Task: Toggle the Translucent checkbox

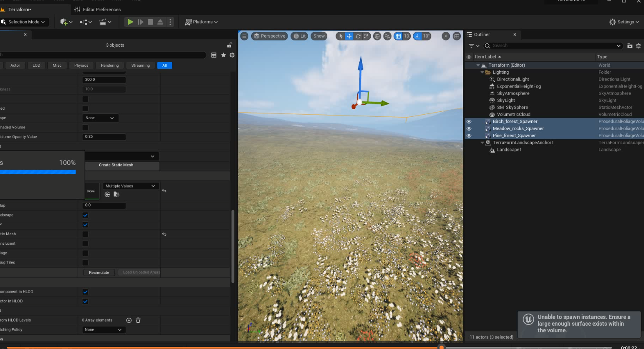Action: click(85, 244)
